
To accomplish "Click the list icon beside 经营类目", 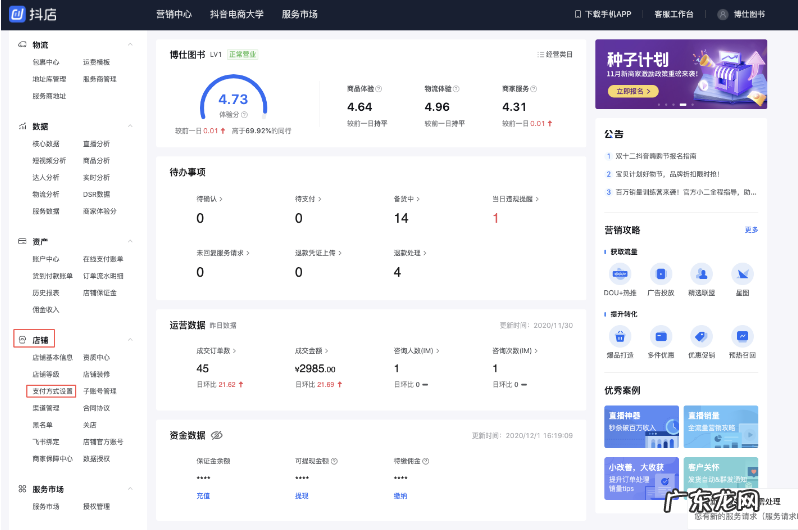I will tap(540, 54).
